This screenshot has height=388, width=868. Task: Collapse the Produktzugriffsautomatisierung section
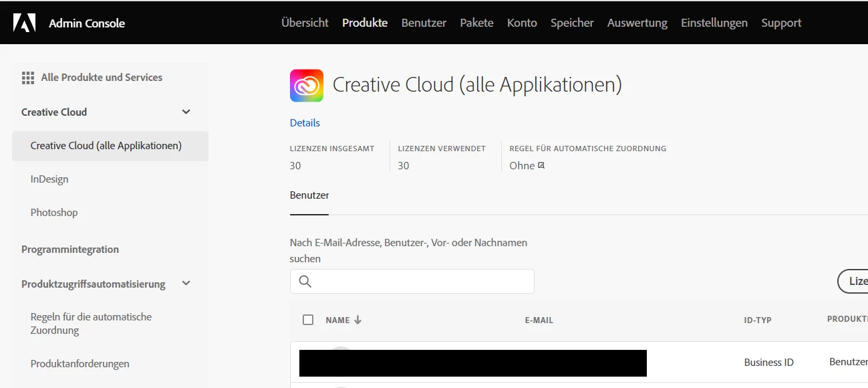point(186,284)
